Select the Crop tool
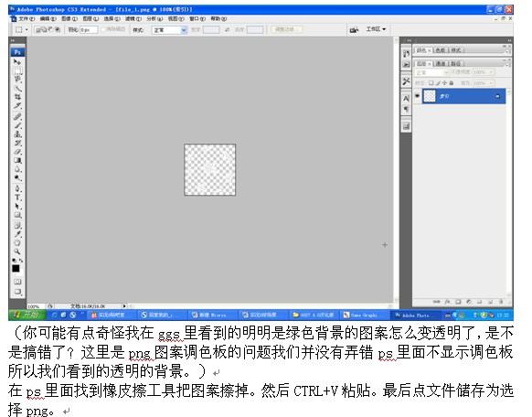This screenshot has height=417, width=532. tap(17, 97)
